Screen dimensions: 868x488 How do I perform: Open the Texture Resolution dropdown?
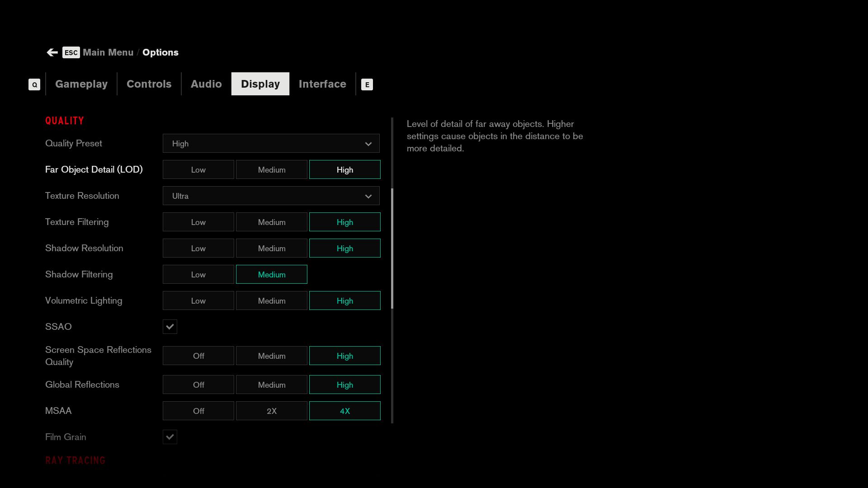click(270, 196)
